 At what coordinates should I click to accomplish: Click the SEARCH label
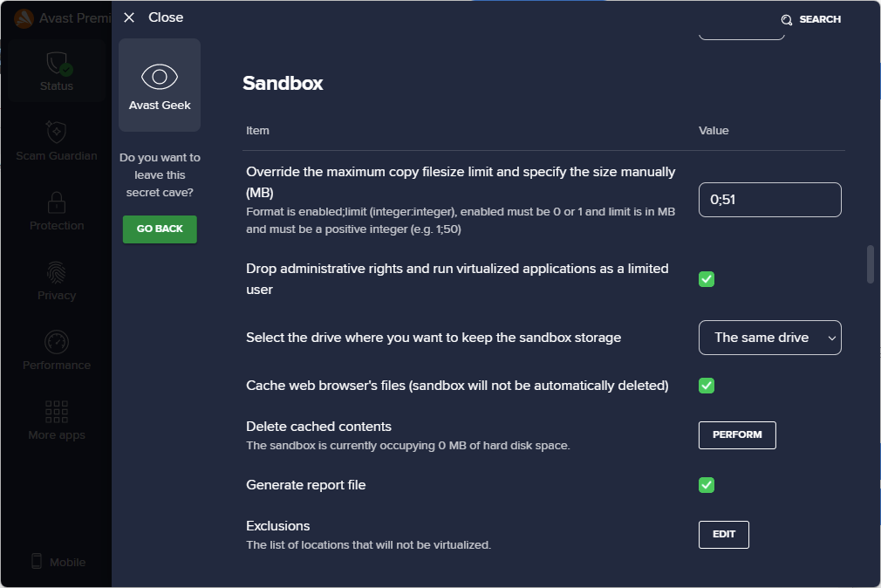pos(820,20)
